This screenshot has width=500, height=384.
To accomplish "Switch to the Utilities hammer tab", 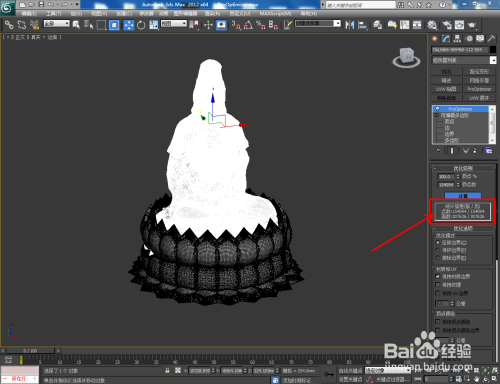I will click(491, 39).
